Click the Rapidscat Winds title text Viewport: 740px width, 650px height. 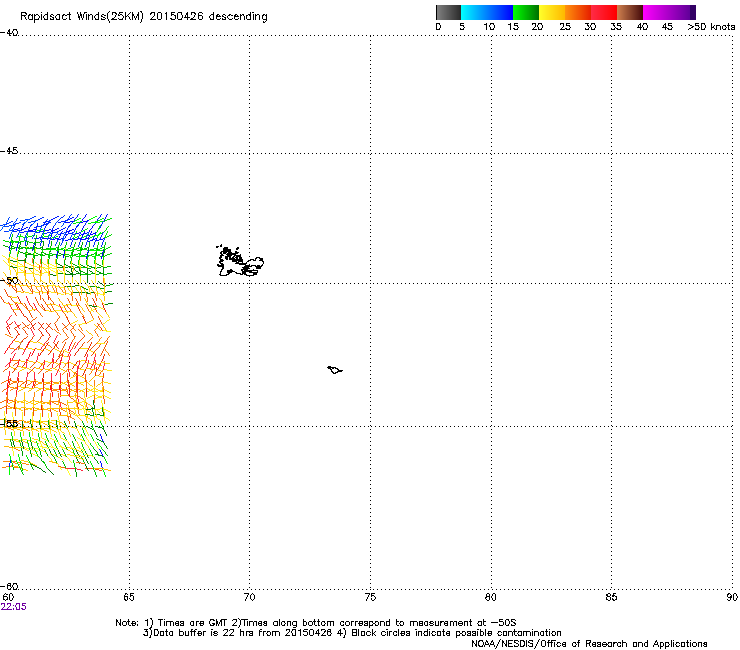tap(143, 17)
